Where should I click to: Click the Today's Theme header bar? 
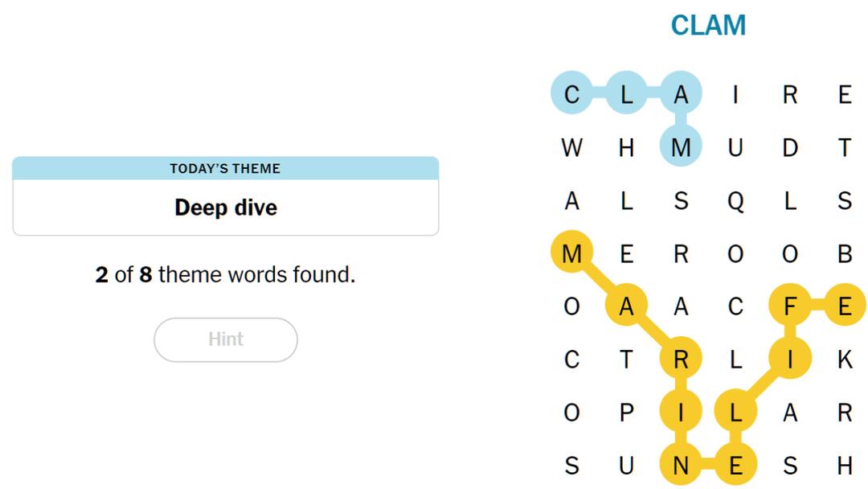[x=225, y=168]
